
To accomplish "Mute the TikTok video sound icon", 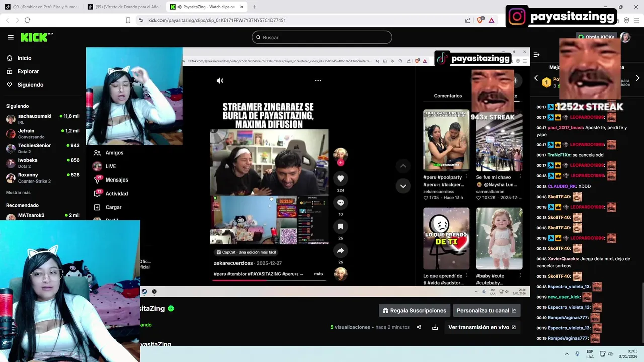I will click(x=220, y=80).
